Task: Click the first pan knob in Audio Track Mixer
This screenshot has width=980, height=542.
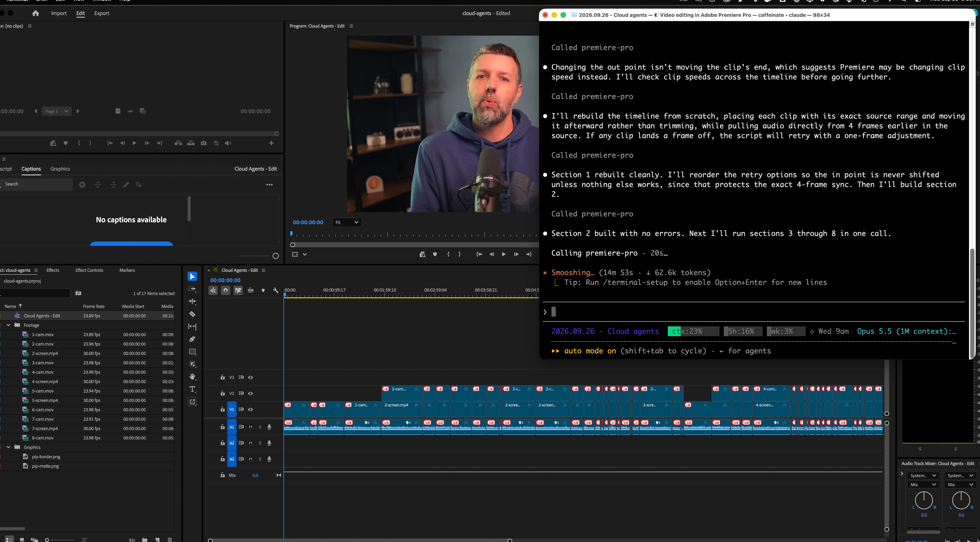Action: (924, 500)
